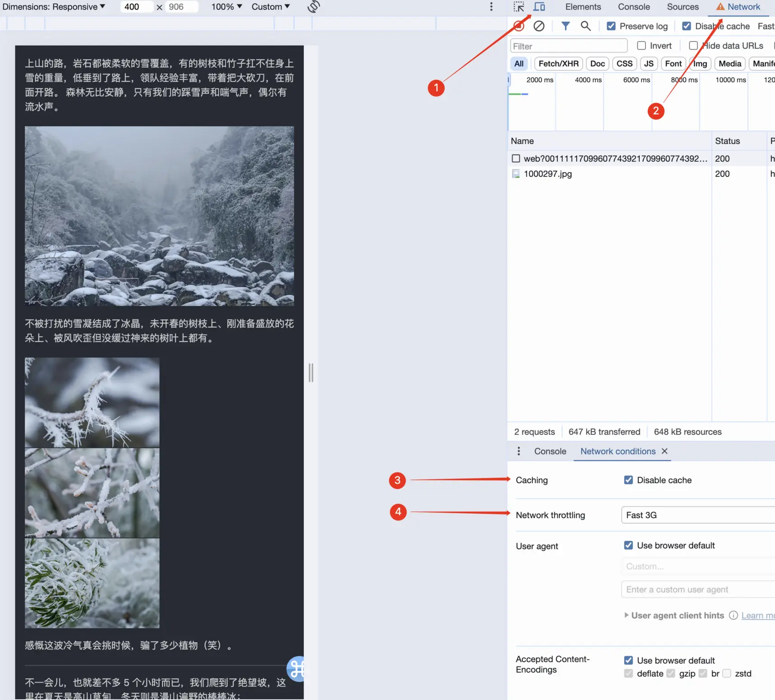775x700 pixels.
Task: Toggle the network filter funnel icon
Action: pos(565,26)
